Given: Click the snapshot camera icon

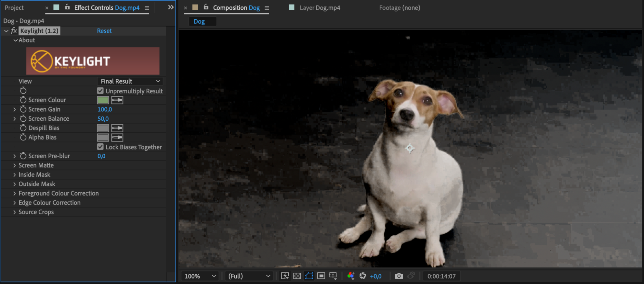Looking at the screenshot, I should coord(399,276).
